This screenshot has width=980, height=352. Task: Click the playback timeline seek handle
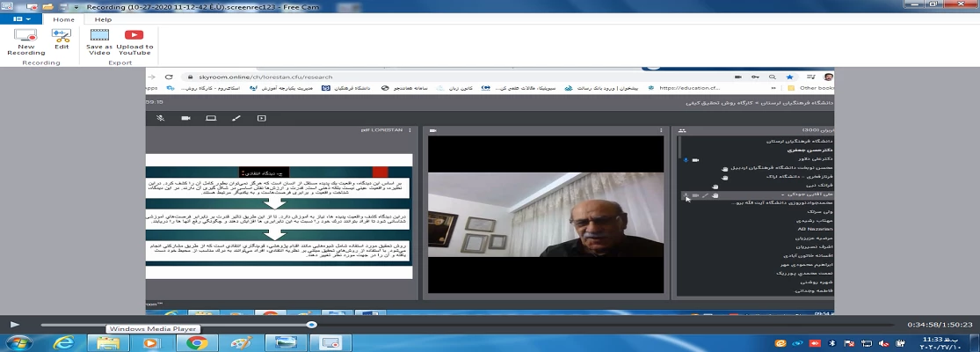(x=311, y=325)
